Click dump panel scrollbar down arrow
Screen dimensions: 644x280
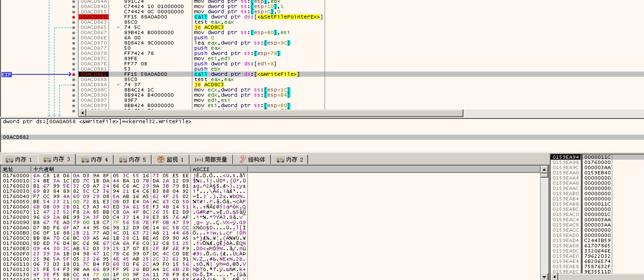[544, 277]
